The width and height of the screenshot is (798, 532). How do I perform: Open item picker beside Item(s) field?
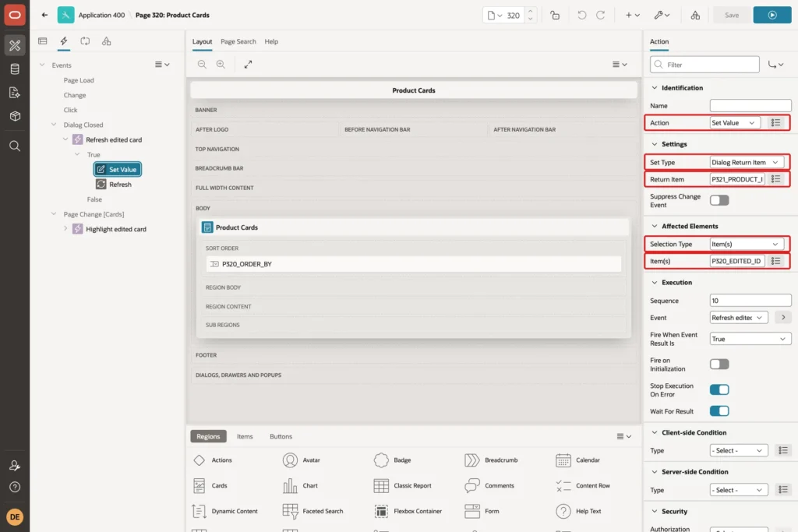point(775,261)
